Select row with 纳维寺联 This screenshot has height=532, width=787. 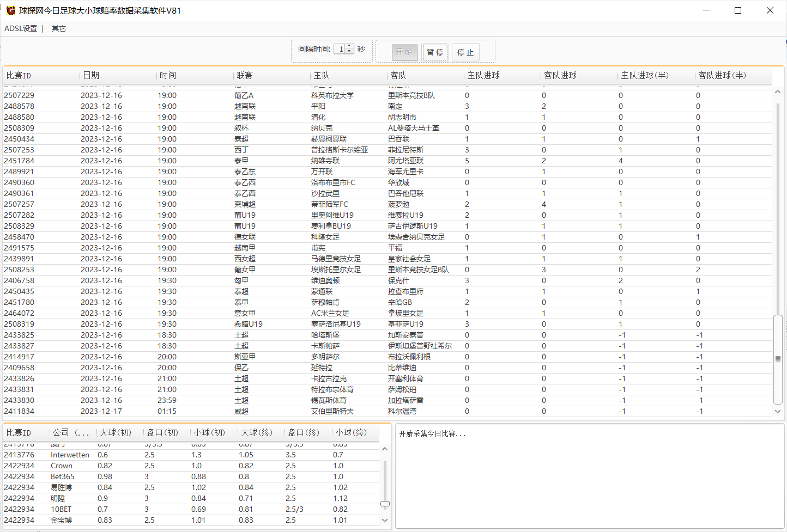pyautogui.click(x=388, y=161)
